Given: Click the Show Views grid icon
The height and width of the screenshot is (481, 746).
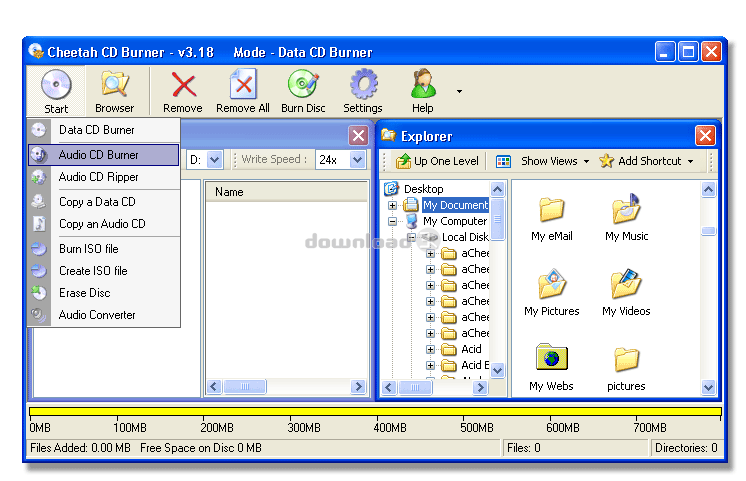Looking at the screenshot, I should tap(503, 161).
